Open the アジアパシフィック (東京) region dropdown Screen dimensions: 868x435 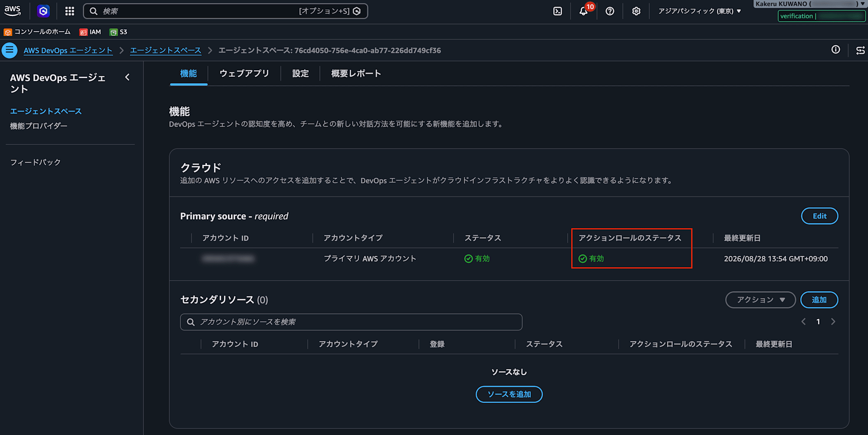click(700, 11)
